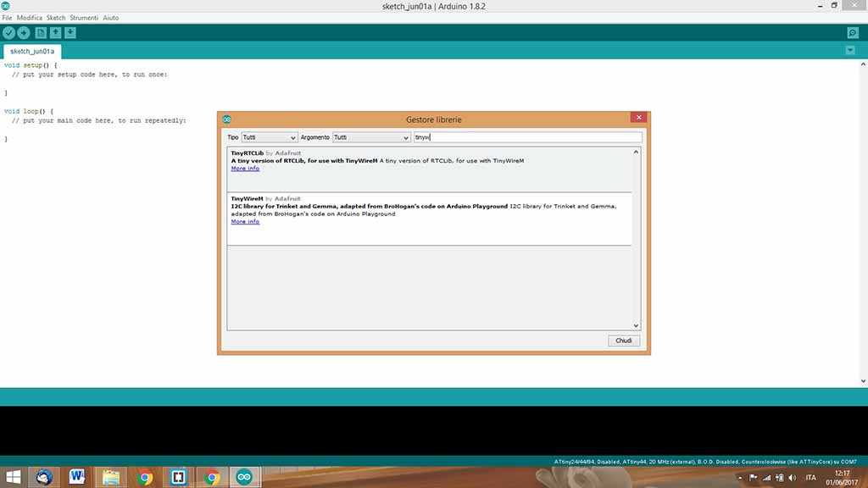The image size is (868, 488).
Task: Expand the Tipo dropdown in Gestore librerie
Action: click(x=269, y=137)
